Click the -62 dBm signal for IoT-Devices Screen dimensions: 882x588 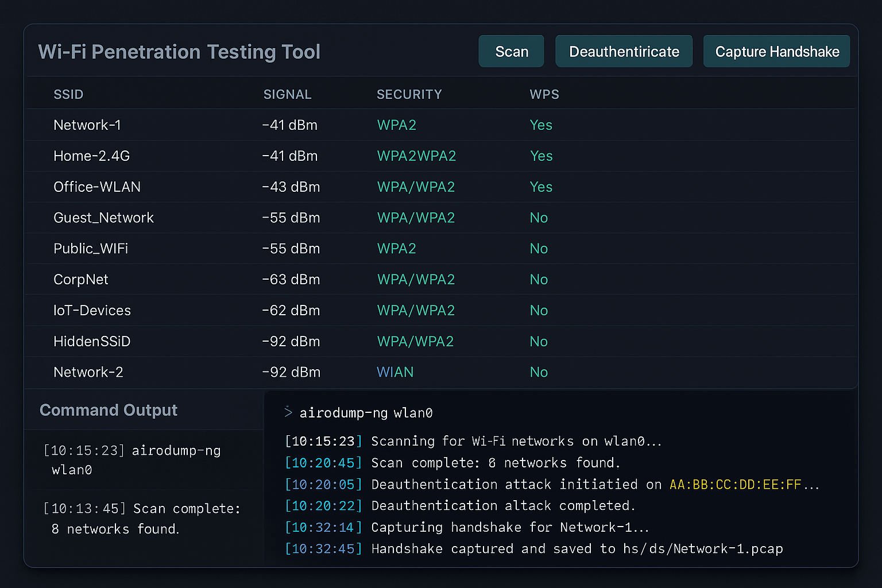pos(291,311)
